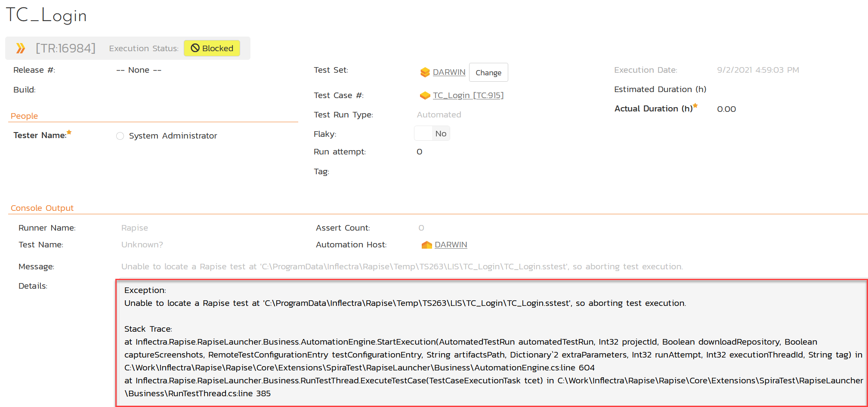Click the TR:16984 test run identifier

pyautogui.click(x=65, y=48)
